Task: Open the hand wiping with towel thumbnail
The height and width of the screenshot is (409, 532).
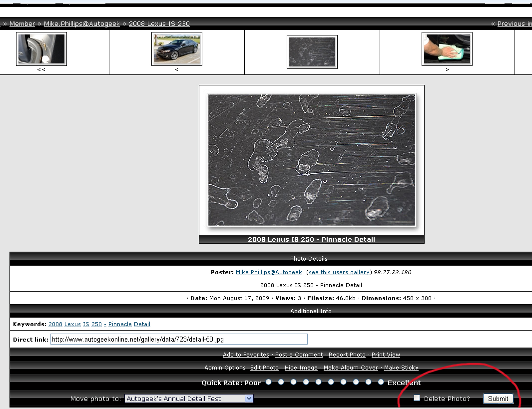Action: [x=447, y=49]
